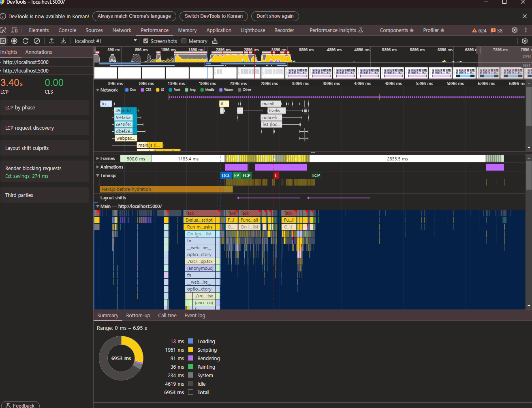Expand the Layout shift culprits insight
Image resolution: width=532 pixels, height=408 pixels.
pyautogui.click(x=45, y=148)
